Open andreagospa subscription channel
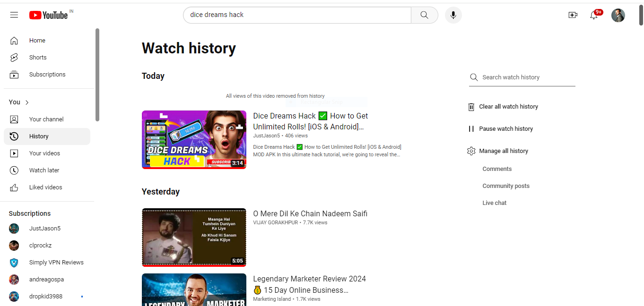This screenshot has width=644, height=306. 47,280
